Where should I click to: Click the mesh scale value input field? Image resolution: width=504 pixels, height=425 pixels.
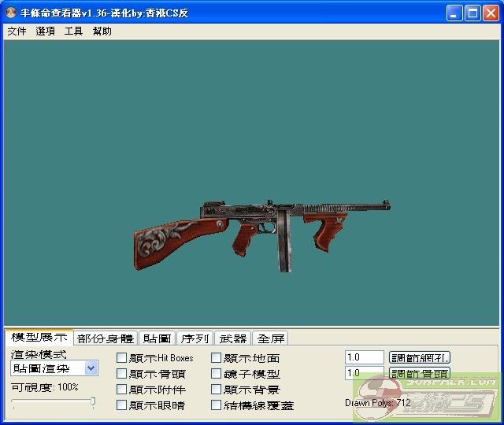[x=364, y=357]
